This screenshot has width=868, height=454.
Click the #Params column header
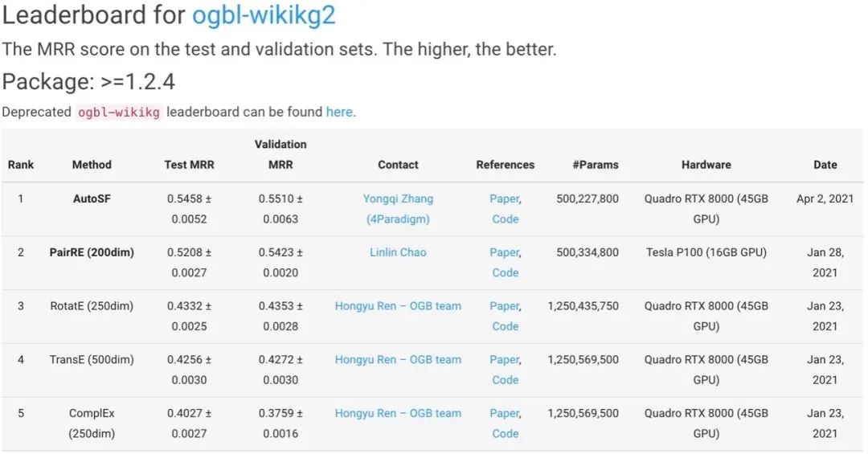click(x=596, y=165)
